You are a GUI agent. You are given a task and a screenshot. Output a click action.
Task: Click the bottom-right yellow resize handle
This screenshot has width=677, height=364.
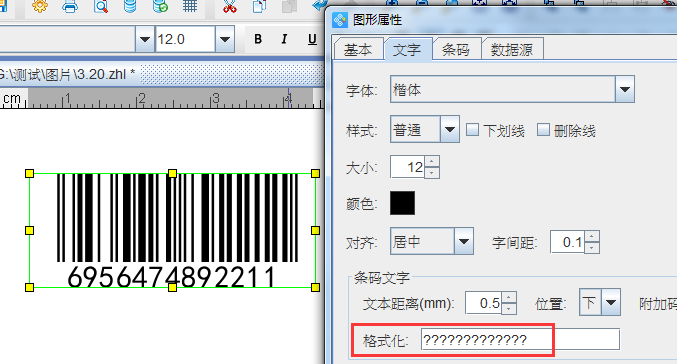[315, 287]
